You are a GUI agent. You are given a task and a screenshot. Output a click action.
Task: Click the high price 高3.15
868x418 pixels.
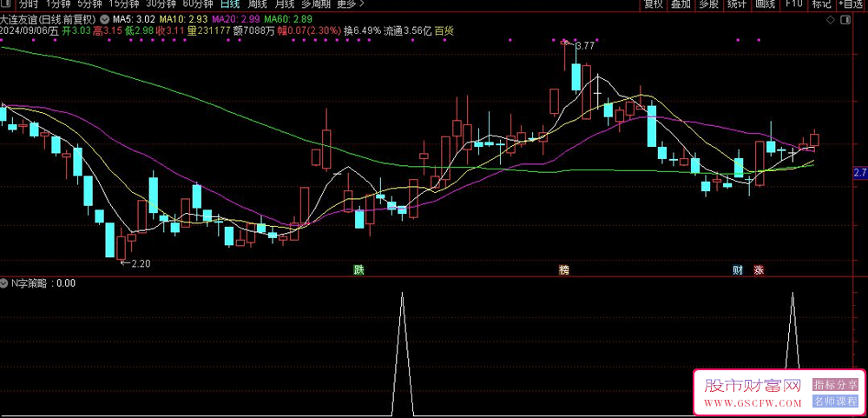[108, 31]
